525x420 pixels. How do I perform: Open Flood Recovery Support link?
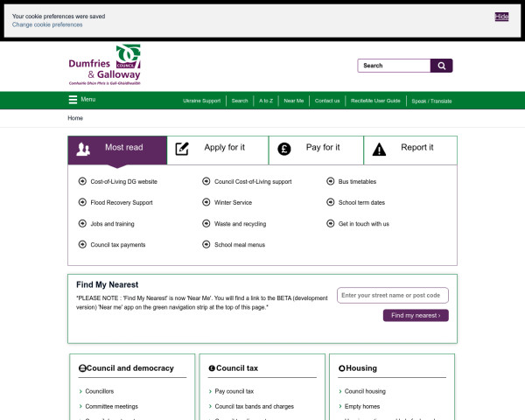tap(122, 203)
